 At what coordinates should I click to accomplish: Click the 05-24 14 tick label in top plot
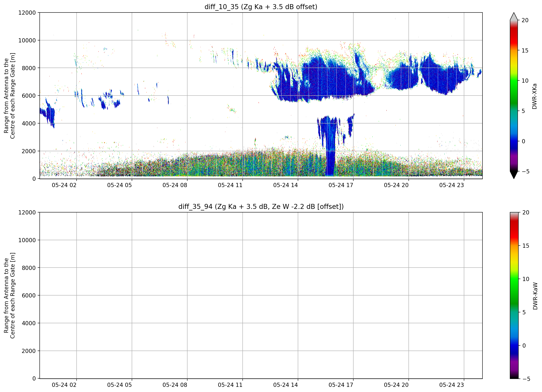pyautogui.click(x=285, y=185)
